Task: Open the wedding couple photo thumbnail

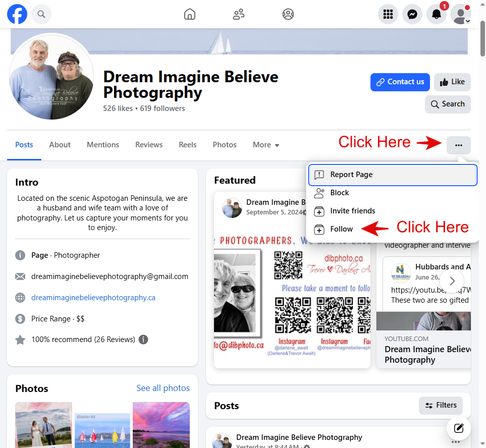Action: point(43,425)
